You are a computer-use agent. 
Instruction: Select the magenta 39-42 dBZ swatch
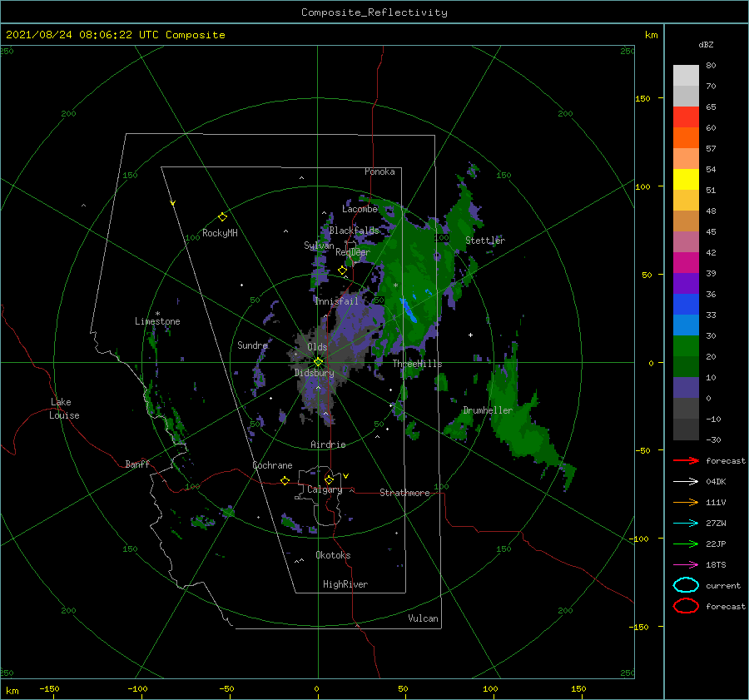coord(686,263)
